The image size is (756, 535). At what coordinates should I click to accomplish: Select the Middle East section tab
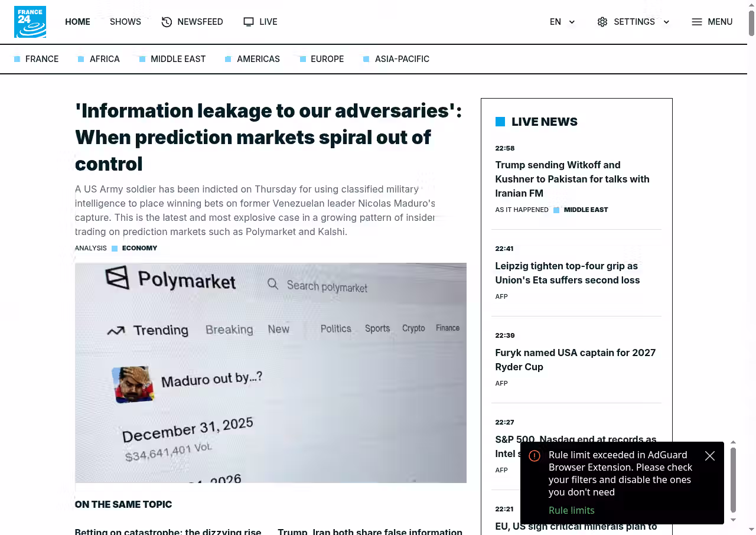[178, 59]
